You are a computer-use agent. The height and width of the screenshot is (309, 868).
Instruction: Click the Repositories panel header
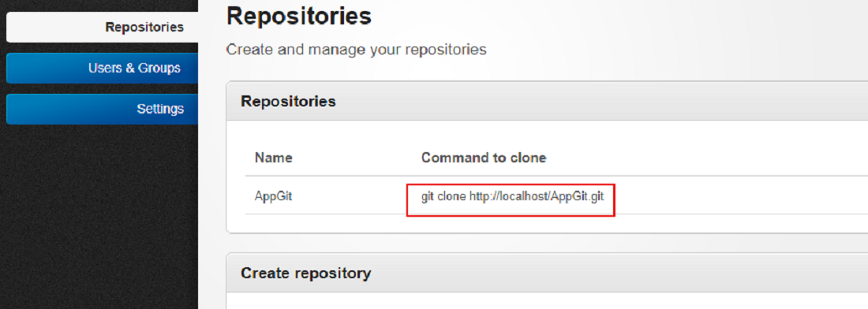click(x=547, y=102)
